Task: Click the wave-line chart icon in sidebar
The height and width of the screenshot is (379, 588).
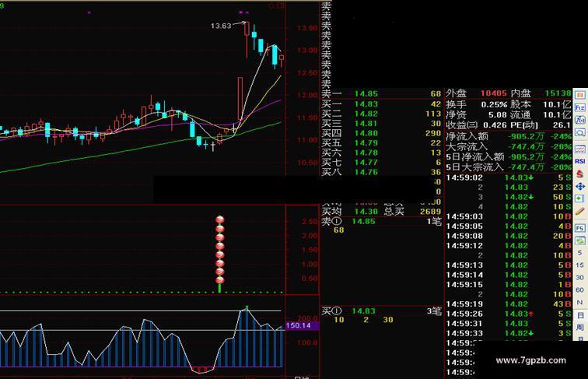Action: [x=579, y=149]
